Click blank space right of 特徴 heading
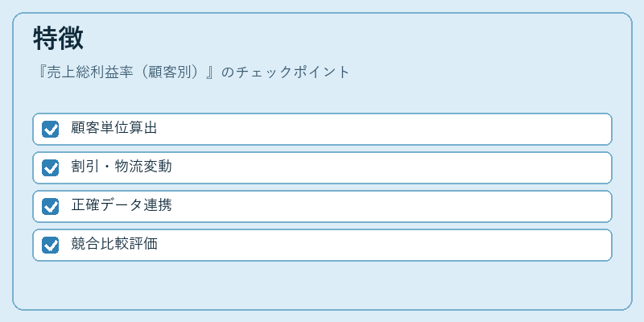This screenshot has width=644, height=322. pyautogui.click(x=349, y=39)
